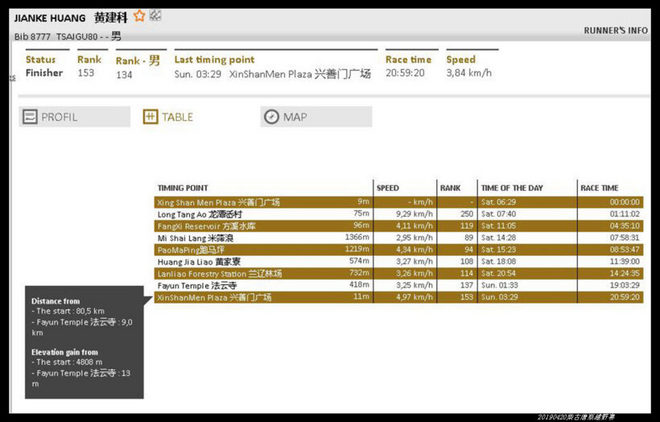Click the MAP compass icon
The image size is (660, 422).
click(271, 117)
